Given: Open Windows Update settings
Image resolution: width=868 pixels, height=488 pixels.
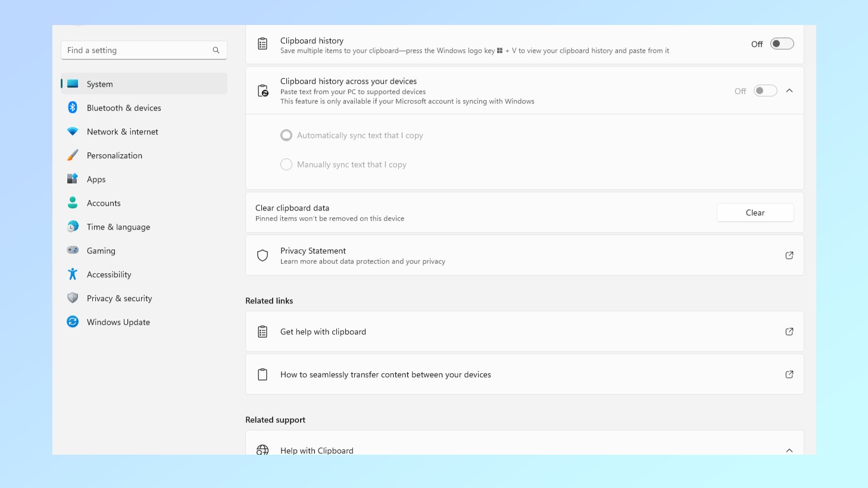Looking at the screenshot, I should (118, 322).
